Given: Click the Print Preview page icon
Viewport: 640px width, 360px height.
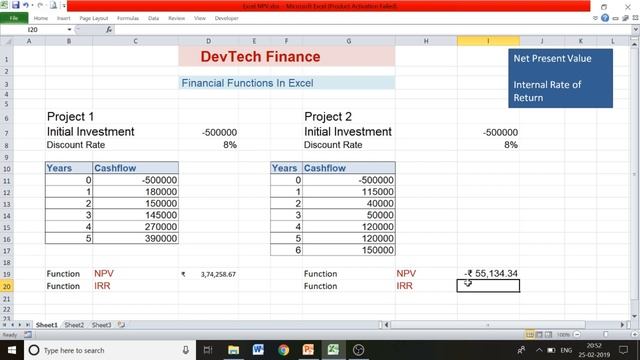Looking at the screenshot, I should pyautogui.click(x=53, y=5).
